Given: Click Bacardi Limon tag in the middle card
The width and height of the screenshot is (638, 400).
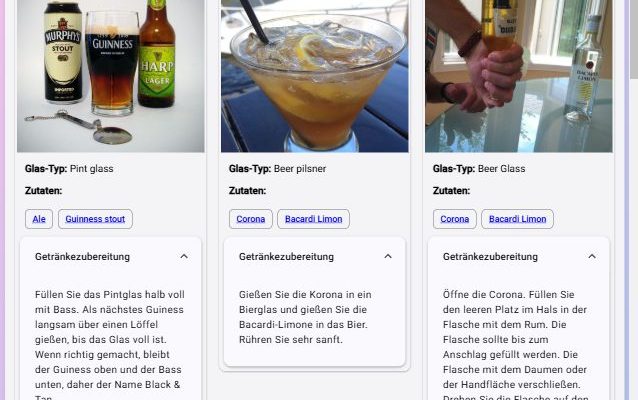Looking at the screenshot, I should (x=313, y=219).
